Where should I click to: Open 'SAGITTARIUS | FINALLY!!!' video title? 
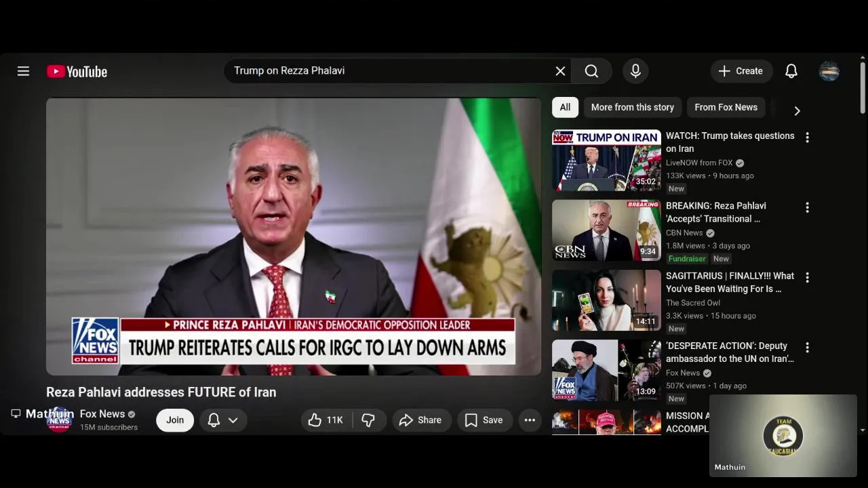pos(730,282)
